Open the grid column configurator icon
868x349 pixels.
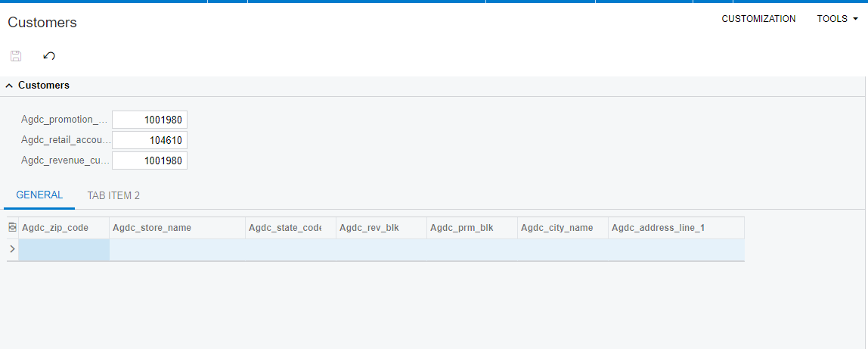point(13,228)
